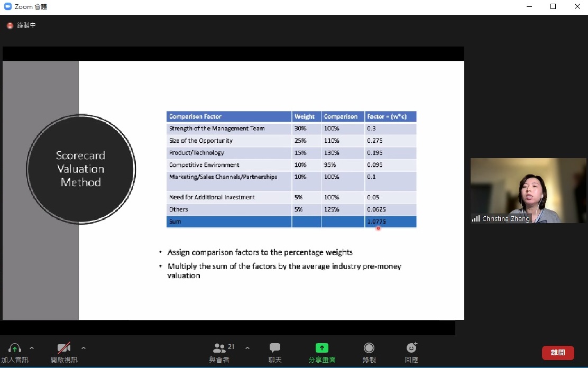Image resolution: width=588 pixels, height=368 pixels.
Task: Expand participants options chevron arrow
Action: pos(247,348)
